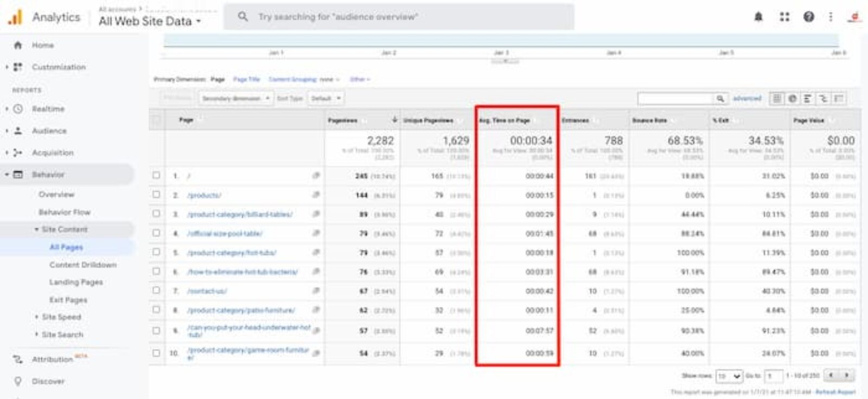The height and width of the screenshot is (399, 868).
Task: Switch to the pivot table view icon
Action: pyautogui.click(x=839, y=99)
